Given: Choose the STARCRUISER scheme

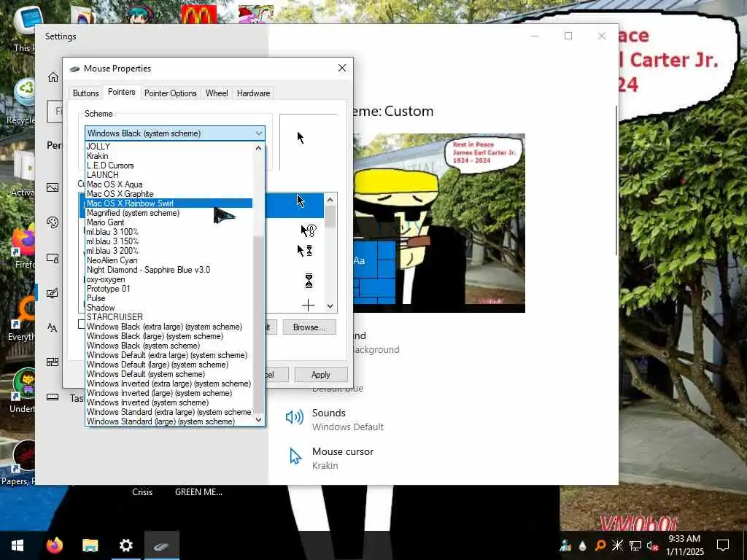Looking at the screenshot, I should (169, 317).
